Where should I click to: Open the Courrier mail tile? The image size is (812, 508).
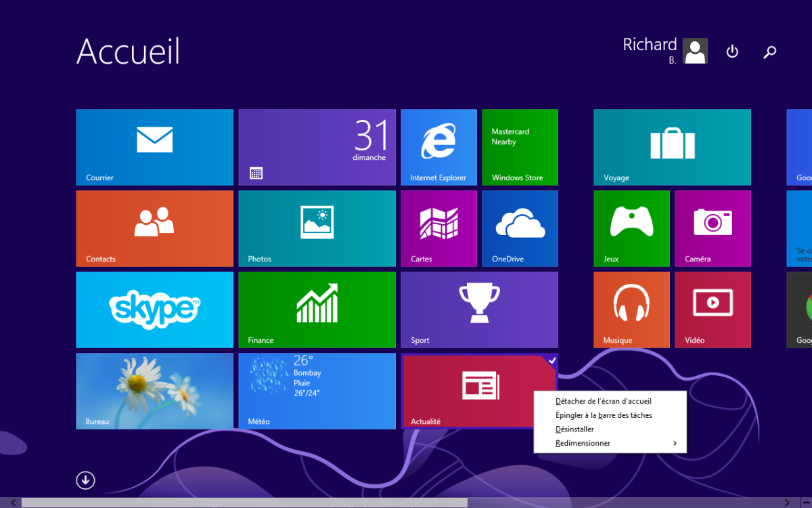point(155,147)
